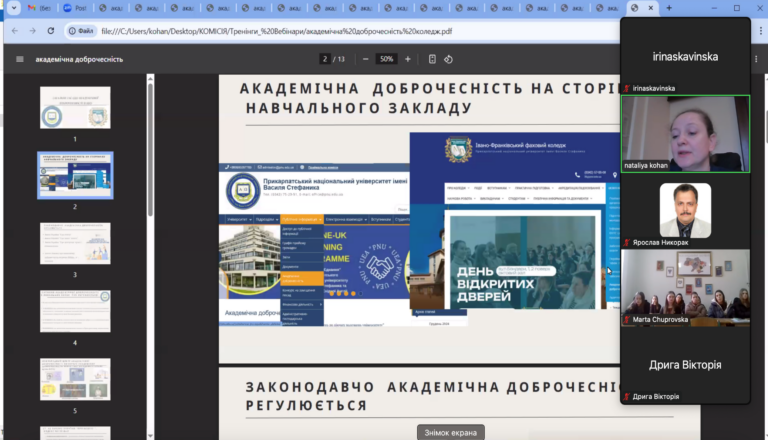The image size is (768, 440).
Task: Close the active browser tab
Action: (x=650, y=8)
